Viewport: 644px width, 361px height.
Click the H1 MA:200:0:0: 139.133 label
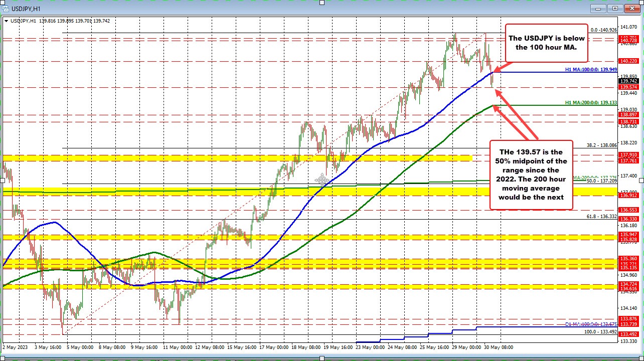(591, 102)
